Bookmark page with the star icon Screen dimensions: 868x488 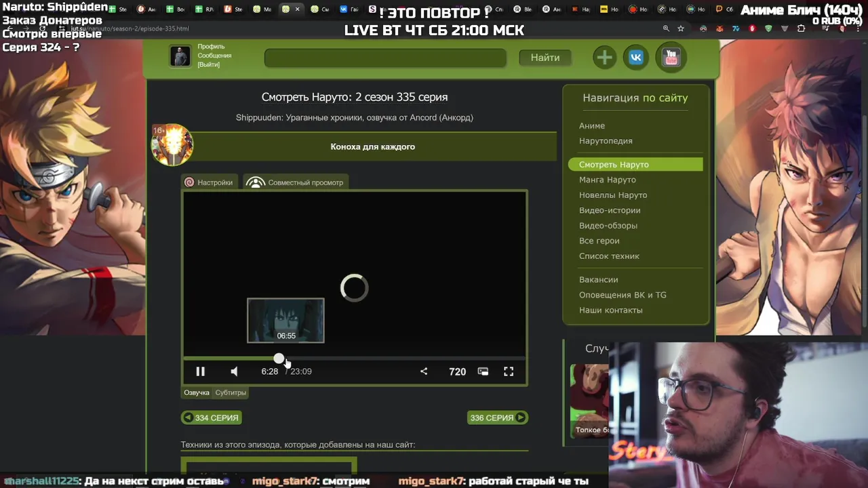point(681,28)
